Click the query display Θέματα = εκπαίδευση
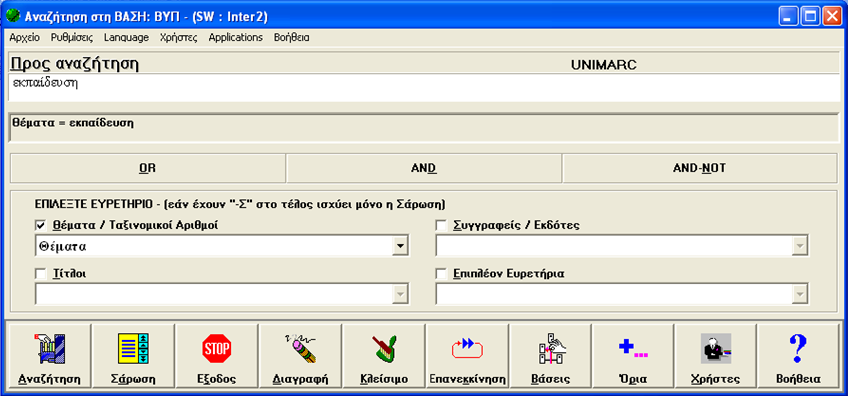 click(x=424, y=128)
